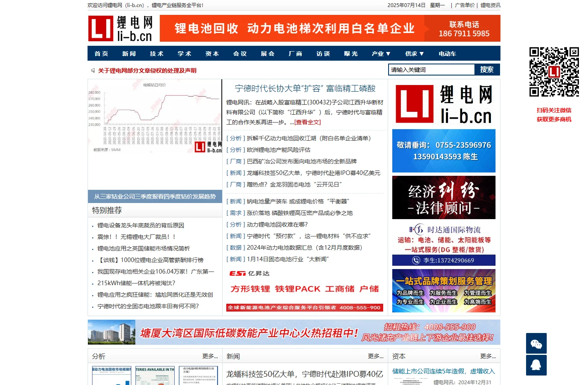
Task: Open 215kWh储能一体机将被淘汰?
Action: tap(136, 283)
